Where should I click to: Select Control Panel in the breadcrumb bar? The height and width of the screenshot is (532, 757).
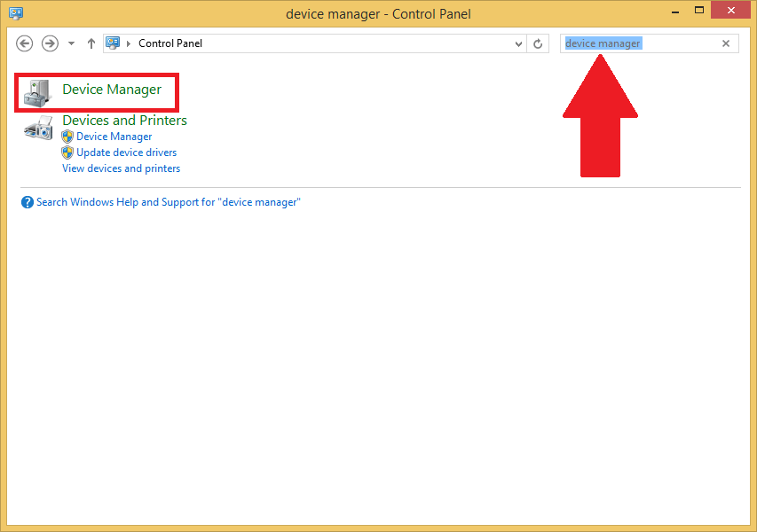coord(170,43)
